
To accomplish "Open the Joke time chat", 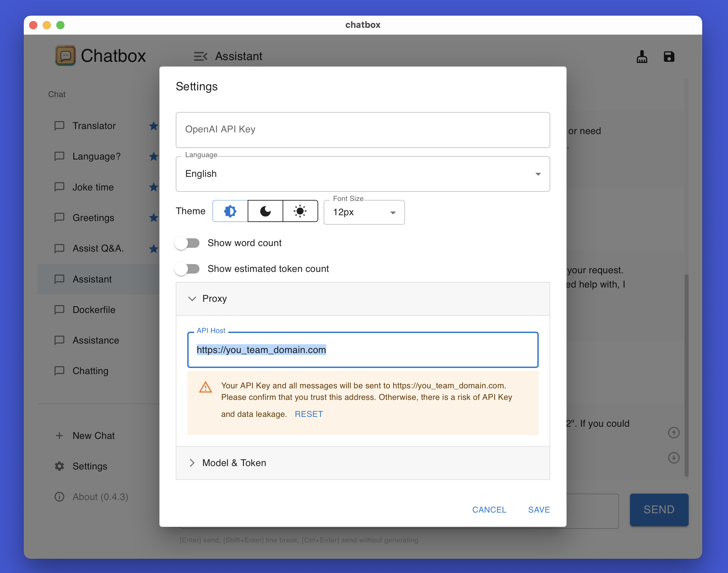I will 93,187.
